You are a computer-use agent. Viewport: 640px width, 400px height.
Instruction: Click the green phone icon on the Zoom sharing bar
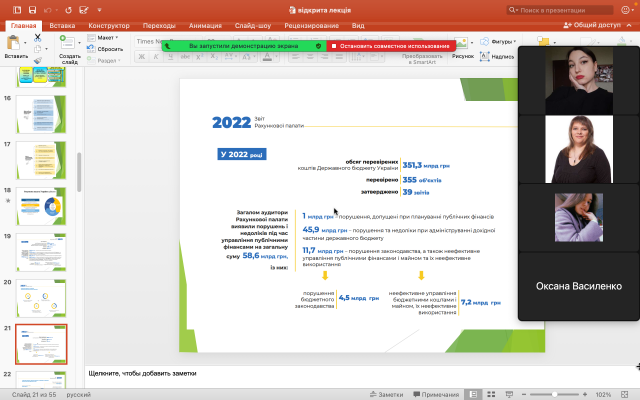168,46
